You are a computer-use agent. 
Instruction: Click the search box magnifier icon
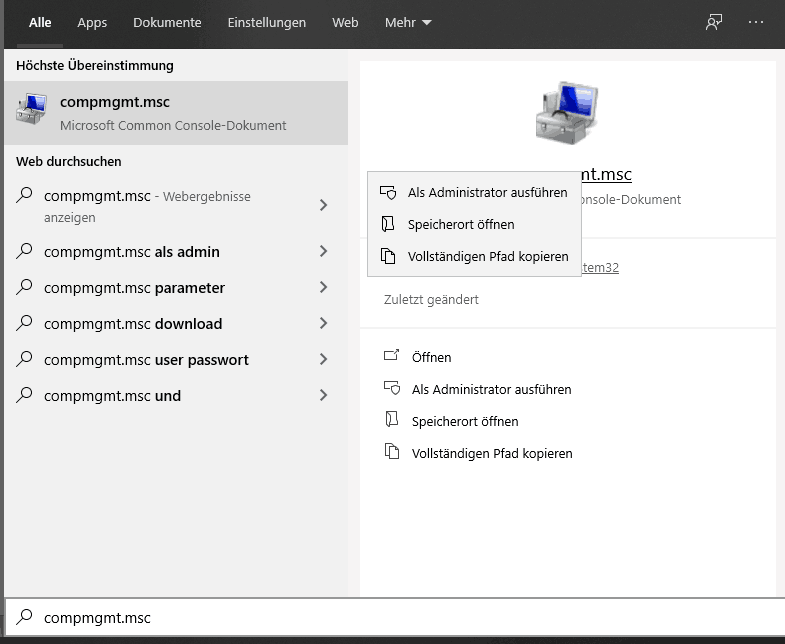coord(24,617)
